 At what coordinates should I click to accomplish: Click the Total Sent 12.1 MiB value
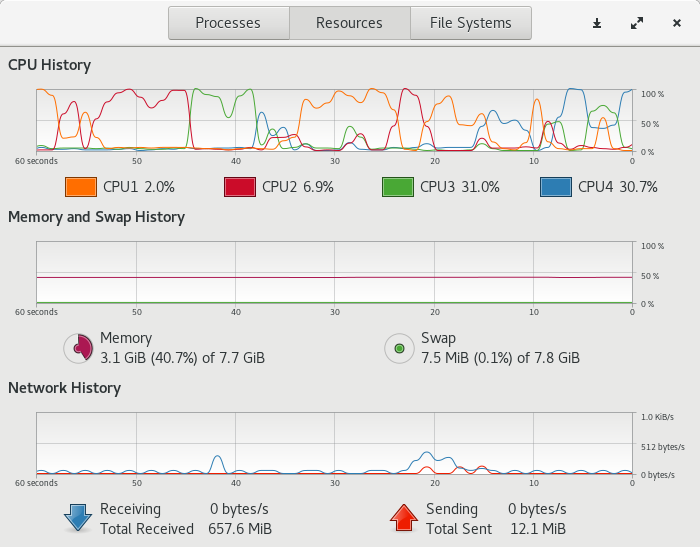pos(538,529)
